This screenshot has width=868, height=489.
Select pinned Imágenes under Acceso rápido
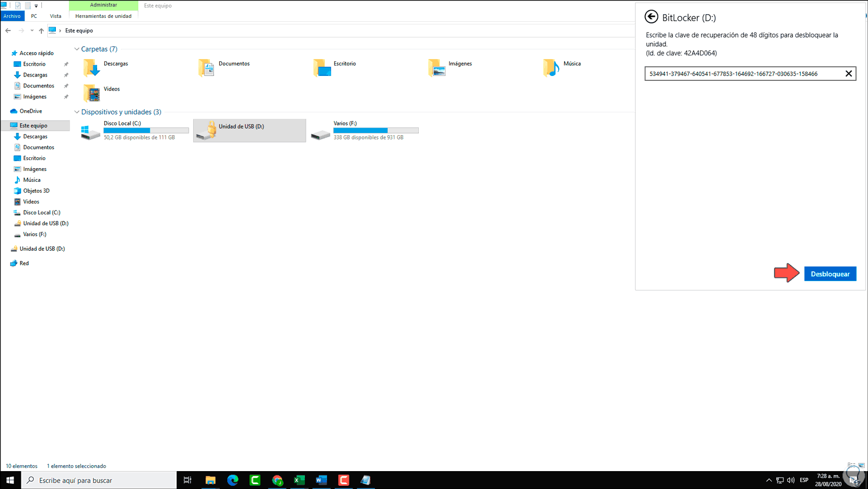(35, 97)
